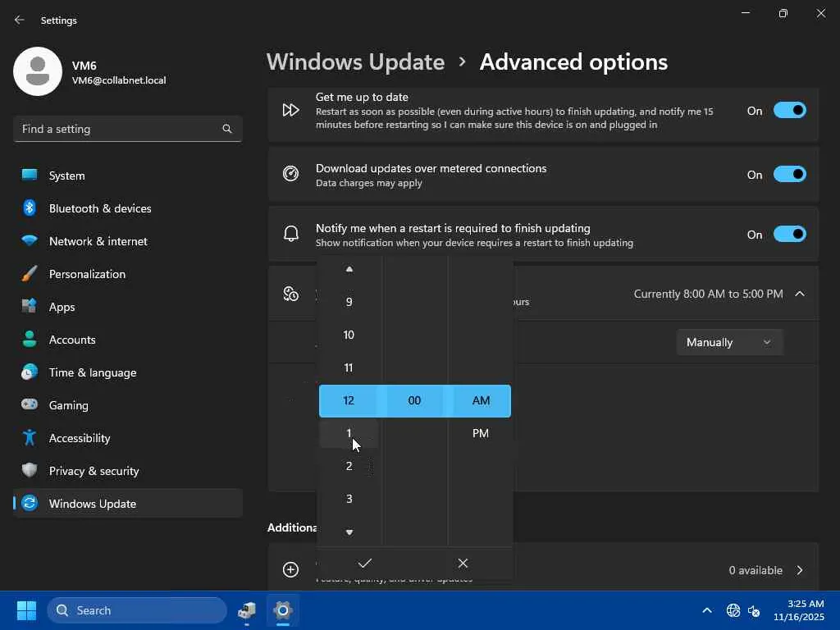Choose hour 2 in time picker
The image size is (840, 630).
349,466
